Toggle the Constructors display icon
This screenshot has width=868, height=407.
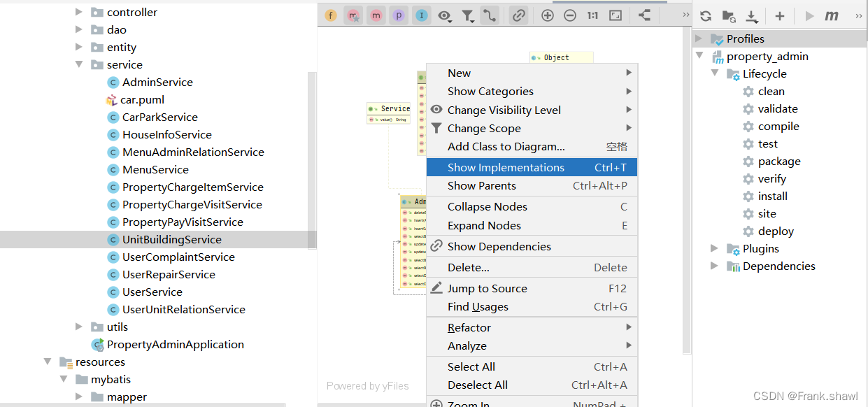(354, 15)
